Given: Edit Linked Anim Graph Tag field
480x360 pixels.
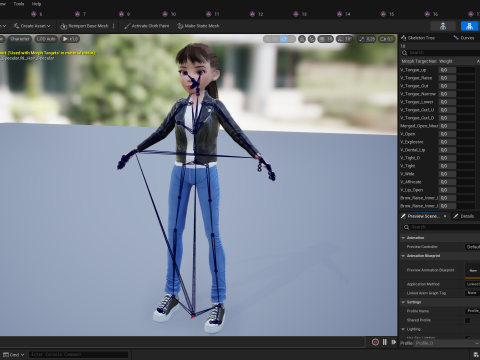Looking at the screenshot, I should pos(472,293).
